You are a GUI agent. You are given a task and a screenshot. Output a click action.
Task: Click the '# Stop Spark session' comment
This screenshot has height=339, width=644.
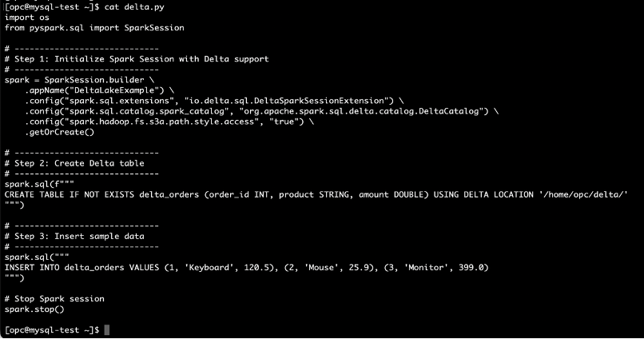[x=54, y=298]
